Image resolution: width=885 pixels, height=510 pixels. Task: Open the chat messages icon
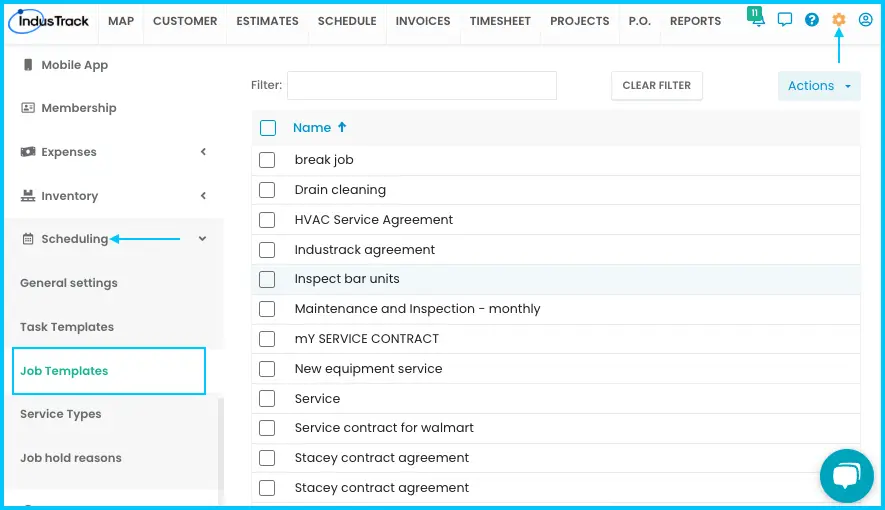pyautogui.click(x=785, y=20)
